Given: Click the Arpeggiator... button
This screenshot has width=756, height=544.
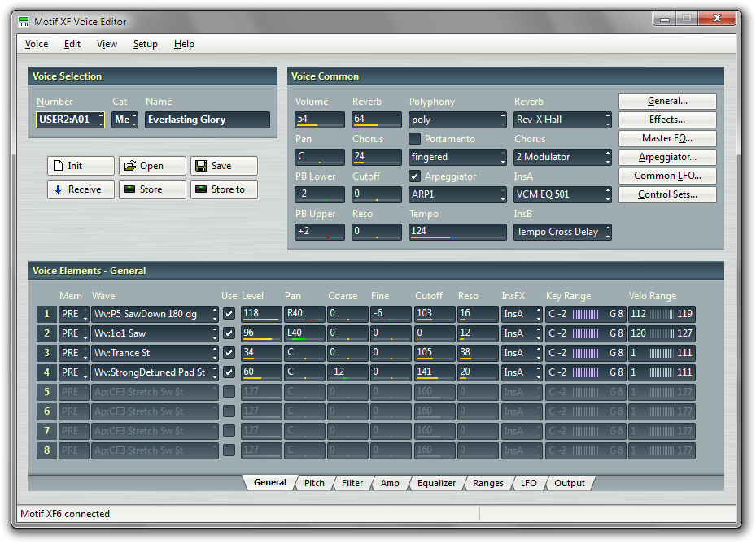Looking at the screenshot, I should click(x=667, y=157).
